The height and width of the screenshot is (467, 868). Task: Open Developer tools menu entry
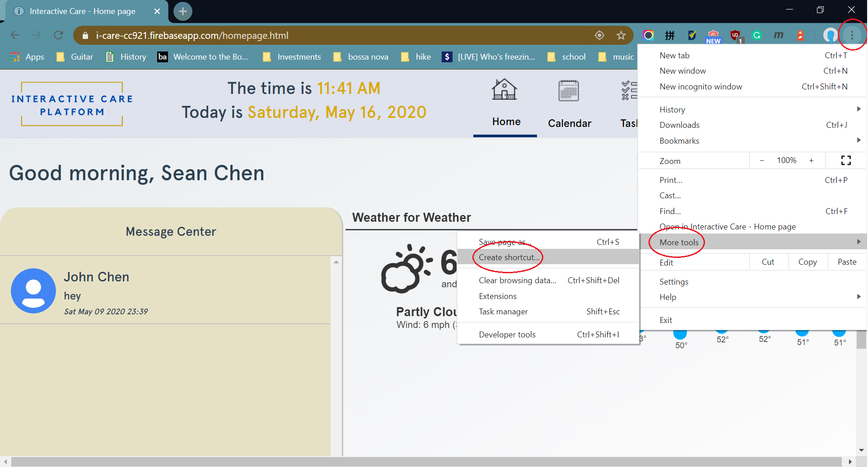507,335
